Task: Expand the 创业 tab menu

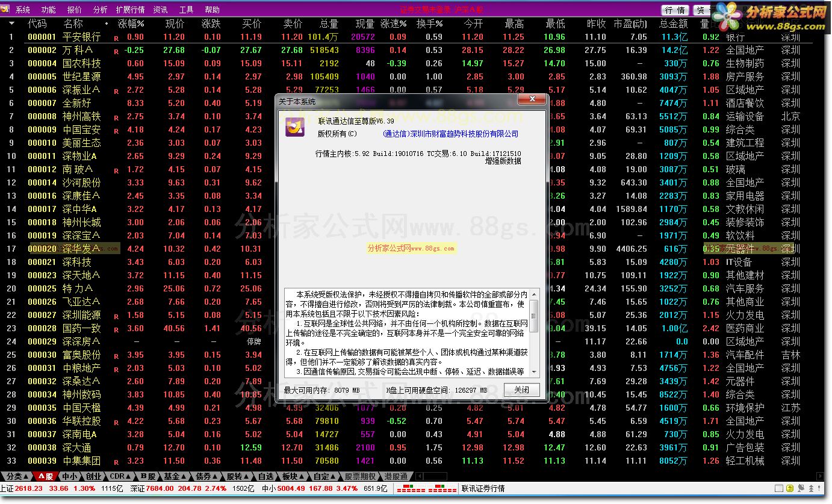Action: (93, 476)
